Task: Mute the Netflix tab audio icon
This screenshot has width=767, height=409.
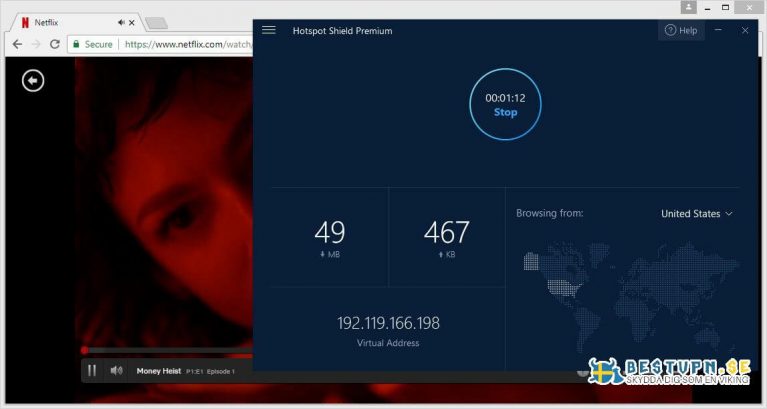Action: [121, 23]
